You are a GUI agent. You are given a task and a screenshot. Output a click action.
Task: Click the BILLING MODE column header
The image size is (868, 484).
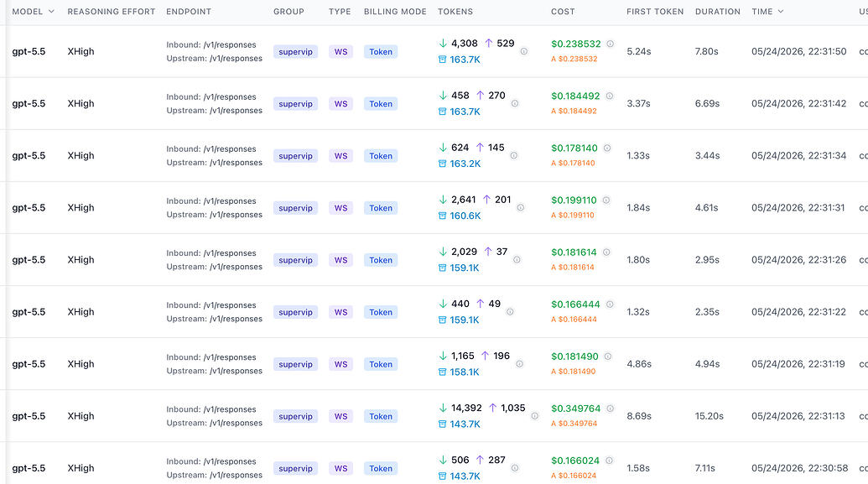point(395,11)
